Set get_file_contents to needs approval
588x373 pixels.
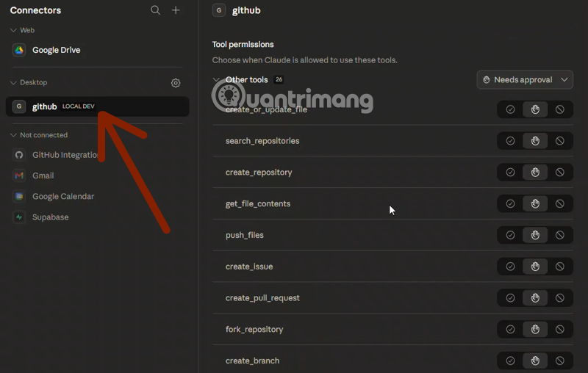(535, 203)
